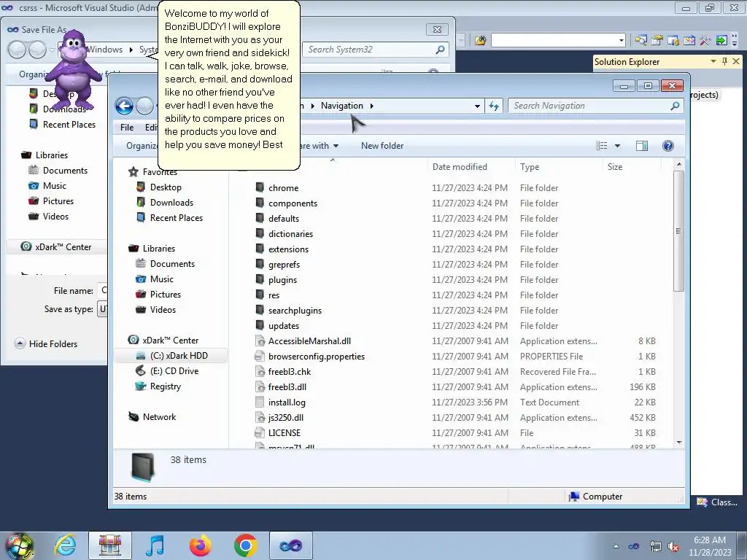Click the Toolbox wrench icon in Visual Studio toolbar
This screenshot has height=560, width=747.
click(x=705, y=41)
